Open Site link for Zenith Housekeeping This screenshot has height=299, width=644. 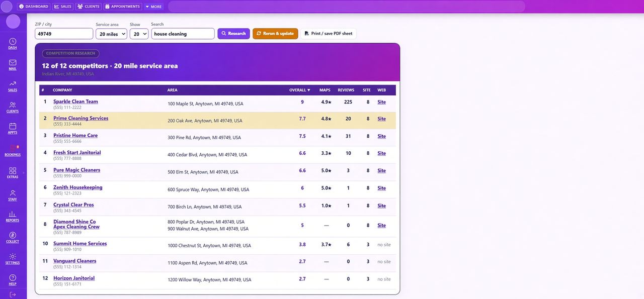click(x=381, y=188)
